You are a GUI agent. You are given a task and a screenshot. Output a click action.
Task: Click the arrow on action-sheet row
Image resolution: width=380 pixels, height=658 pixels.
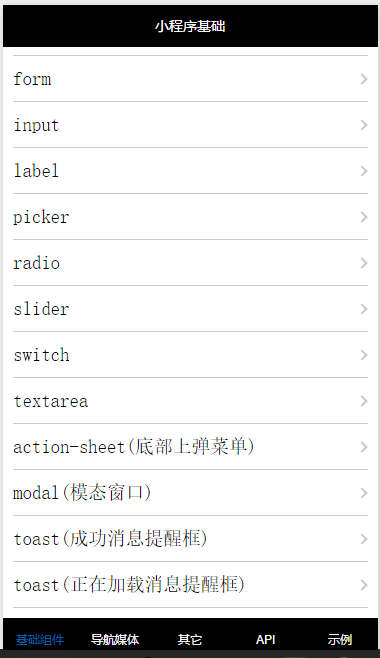point(364,447)
